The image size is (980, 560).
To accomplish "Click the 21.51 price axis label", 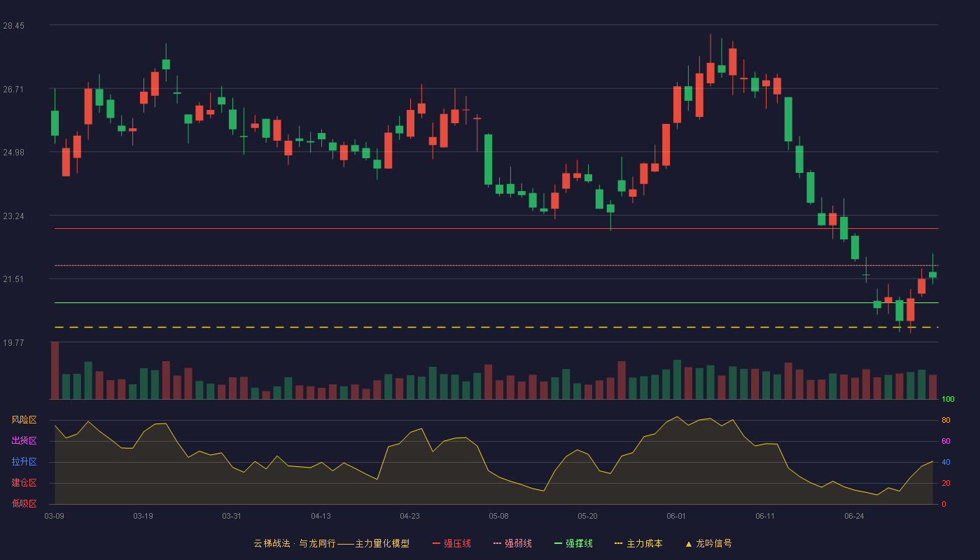I will coord(13,279).
